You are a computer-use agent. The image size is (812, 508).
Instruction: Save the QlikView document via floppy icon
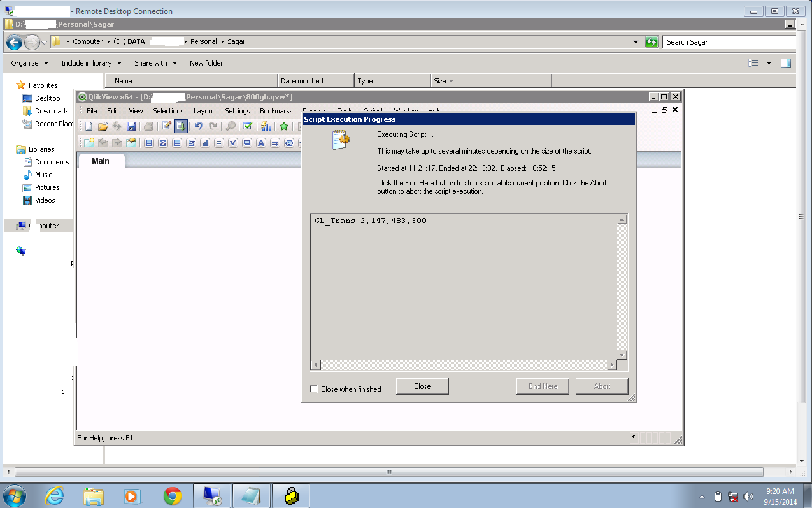[x=131, y=126]
